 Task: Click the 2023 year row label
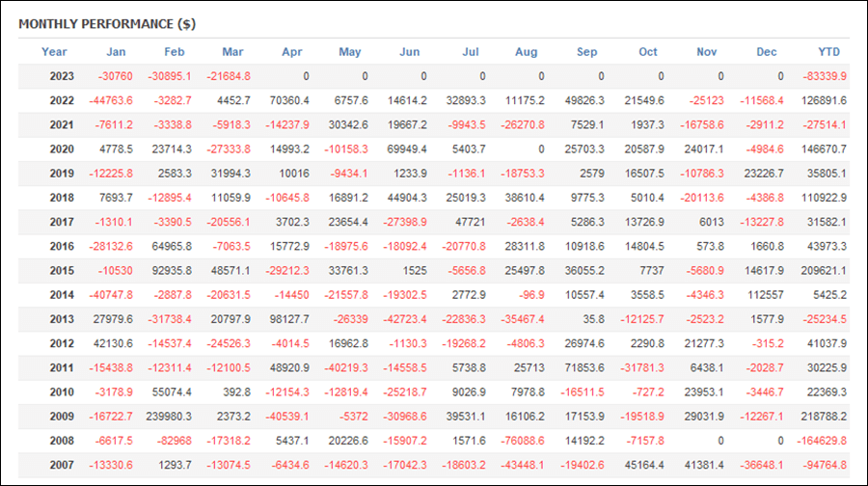[x=62, y=76]
